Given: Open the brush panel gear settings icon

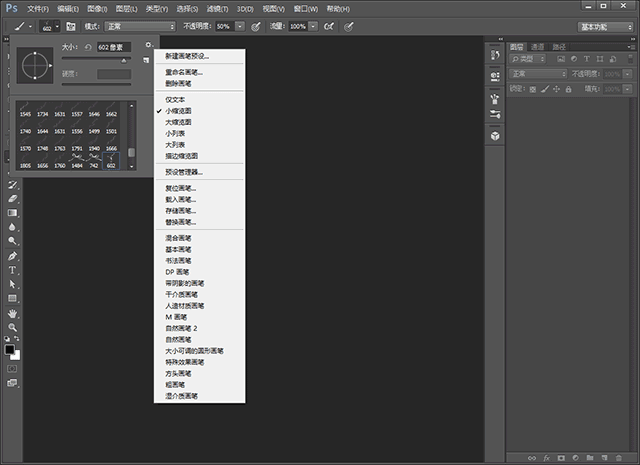Looking at the screenshot, I should click(148, 45).
